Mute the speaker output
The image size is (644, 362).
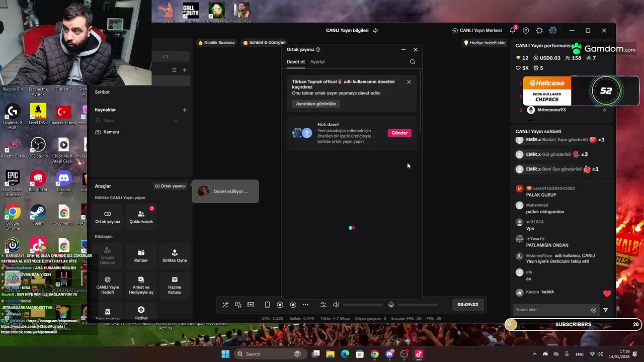tap(336, 305)
